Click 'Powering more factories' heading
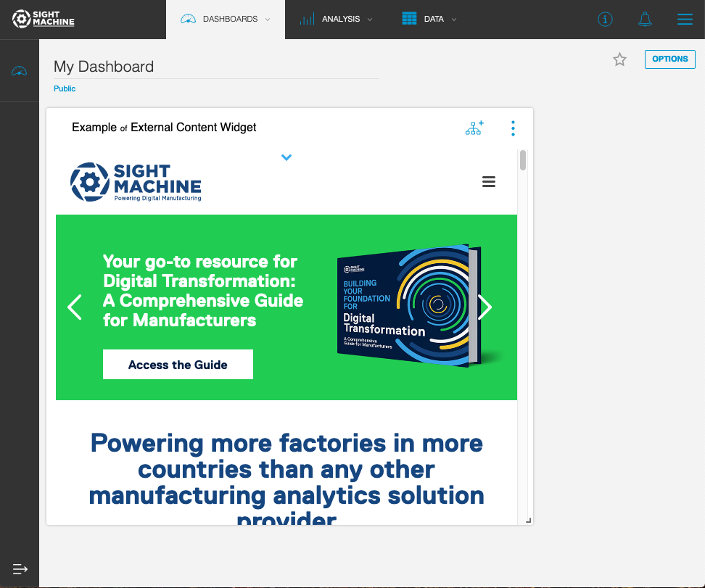 click(286, 479)
